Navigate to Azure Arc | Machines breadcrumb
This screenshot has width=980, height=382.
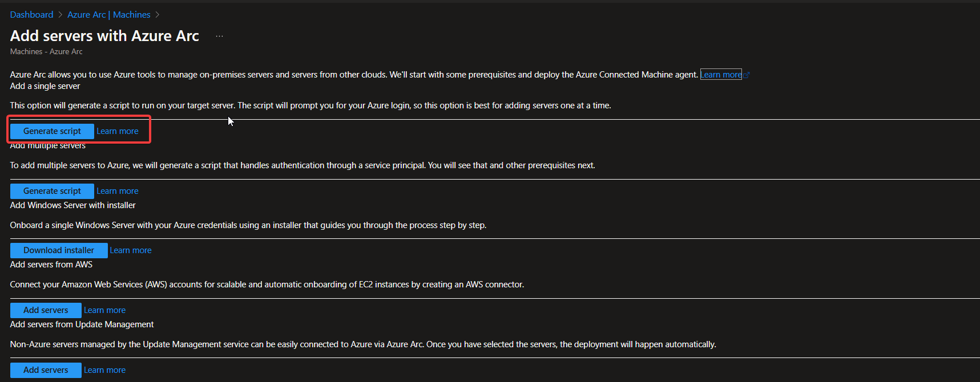tap(109, 15)
